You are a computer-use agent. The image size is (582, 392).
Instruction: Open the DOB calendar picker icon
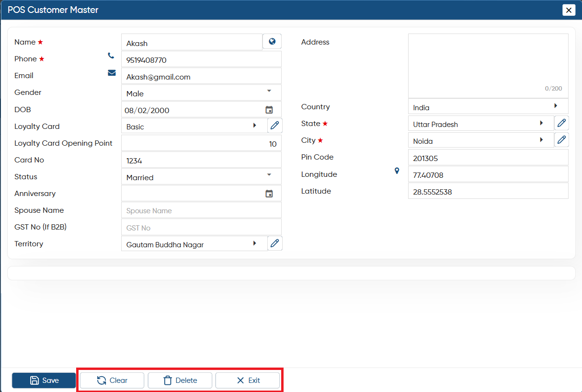(269, 110)
